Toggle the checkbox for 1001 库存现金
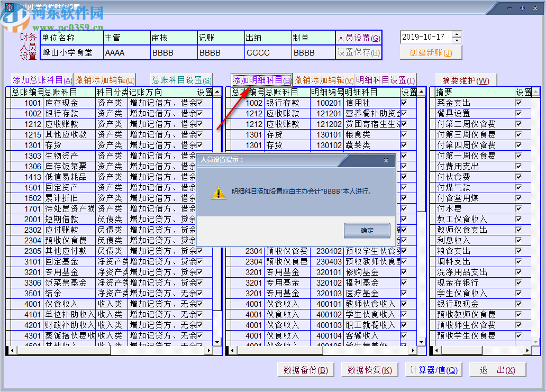 coord(200,103)
